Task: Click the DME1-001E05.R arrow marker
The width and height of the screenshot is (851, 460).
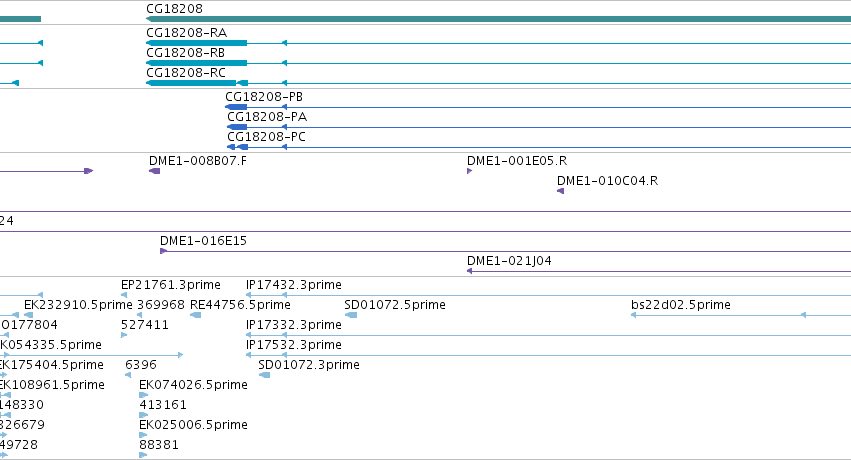Action: tap(469, 171)
